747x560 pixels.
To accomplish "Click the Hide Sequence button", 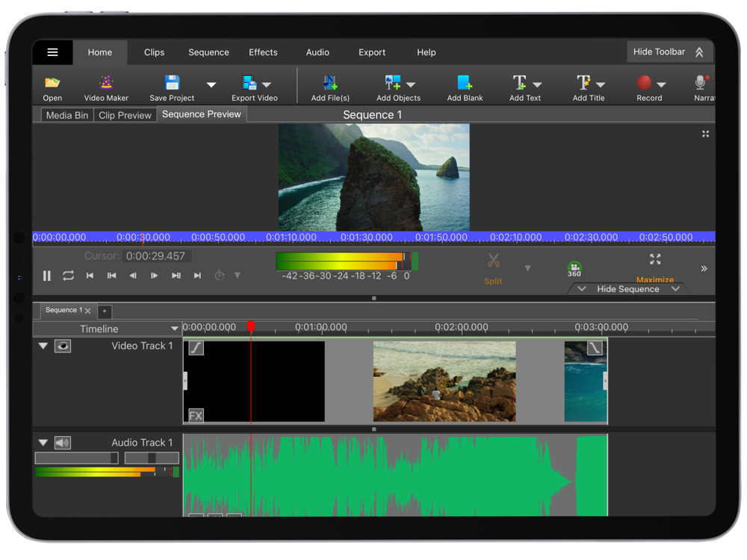I will (627, 289).
